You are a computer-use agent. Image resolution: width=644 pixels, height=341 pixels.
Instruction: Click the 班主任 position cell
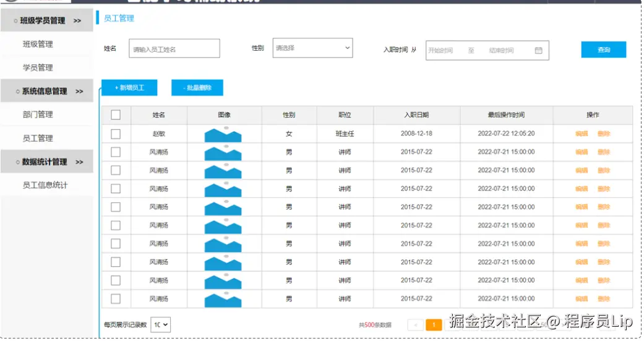(345, 134)
